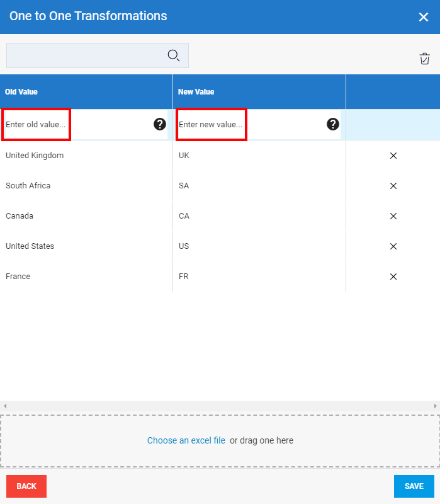The width and height of the screenshot is (440, 504).
Task: Focus the Enter old value input
Action: click(36, 125)
